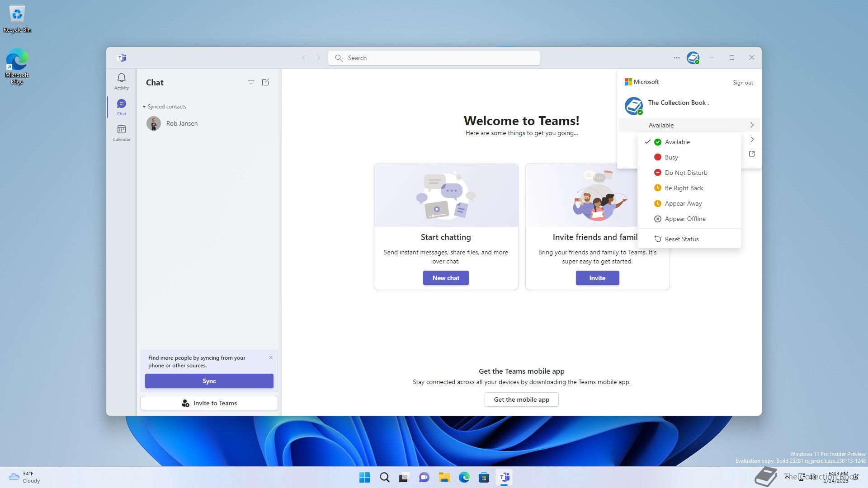Expand the Available status row
This screenshot has width=868, height=488.
[x=689, y=125]
